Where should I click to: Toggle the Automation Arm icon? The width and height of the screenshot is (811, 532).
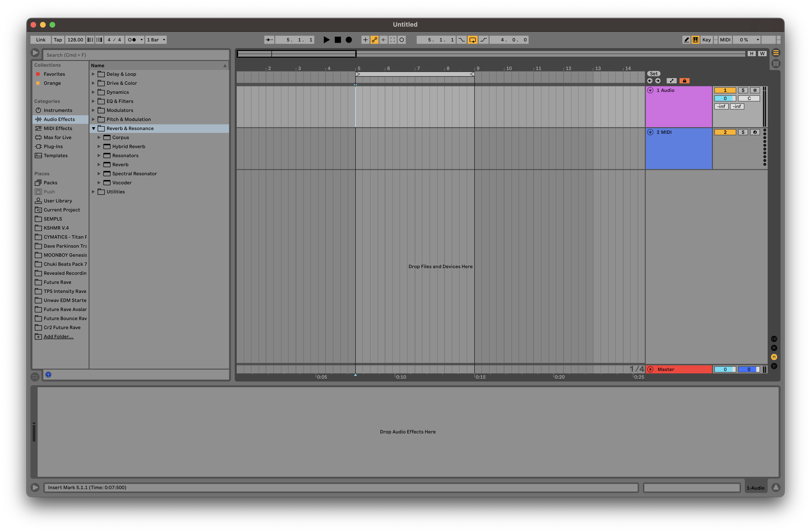coord(375,40)
